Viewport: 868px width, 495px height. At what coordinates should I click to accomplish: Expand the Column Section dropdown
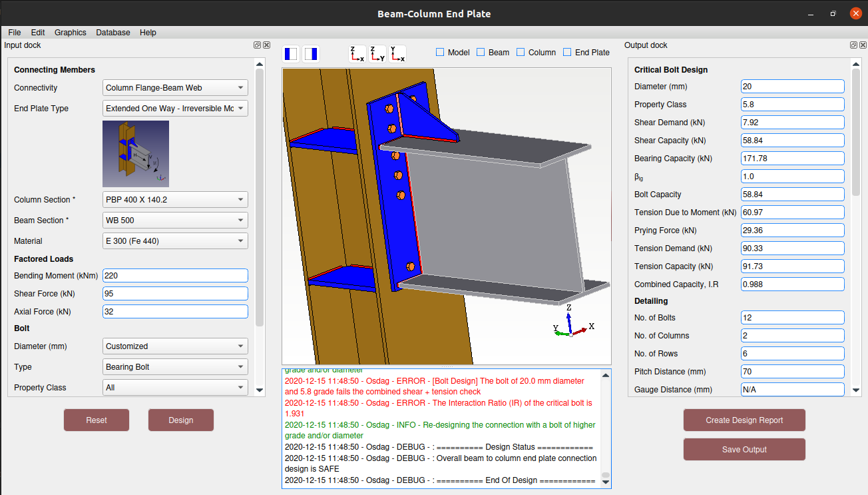[x=176, y=200]
